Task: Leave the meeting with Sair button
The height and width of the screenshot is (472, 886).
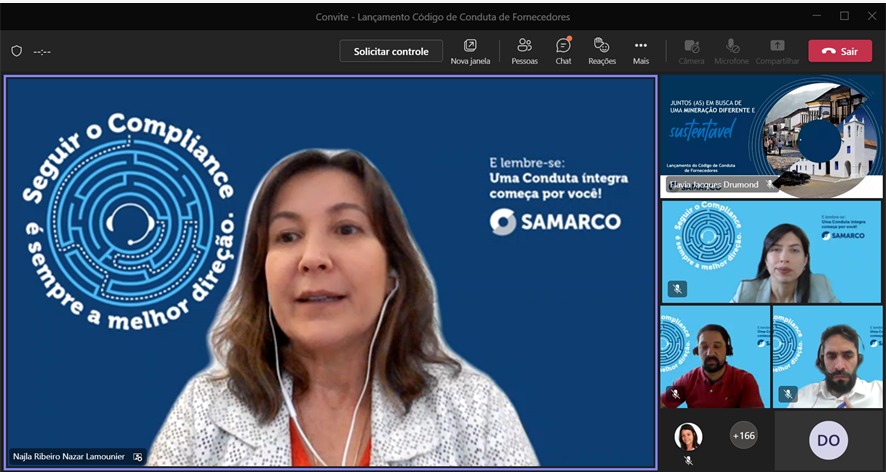Action: coord(840,51)
